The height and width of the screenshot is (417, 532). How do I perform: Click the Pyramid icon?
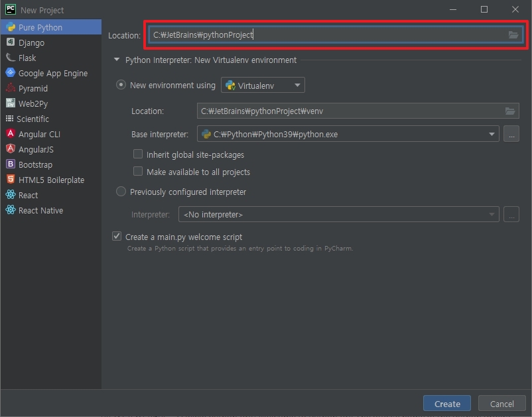11,88
